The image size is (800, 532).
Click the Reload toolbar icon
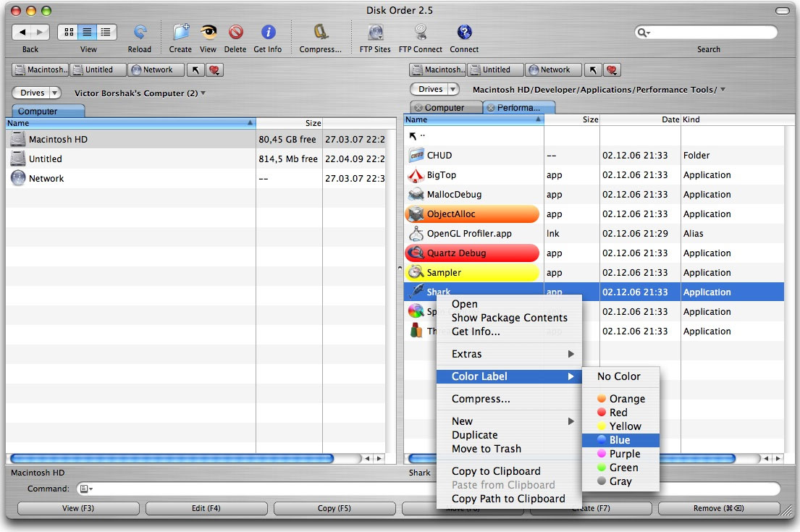coord(139,32)
